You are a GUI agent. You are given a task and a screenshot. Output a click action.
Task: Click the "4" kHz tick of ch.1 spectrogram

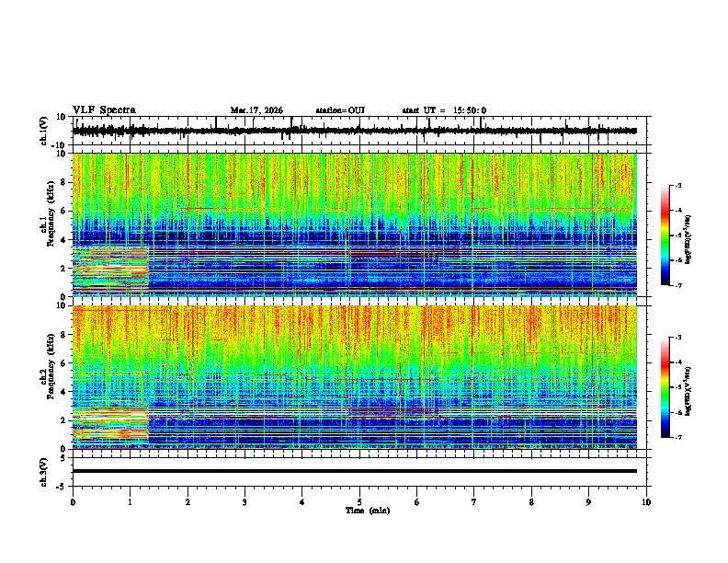coord(63,240)
